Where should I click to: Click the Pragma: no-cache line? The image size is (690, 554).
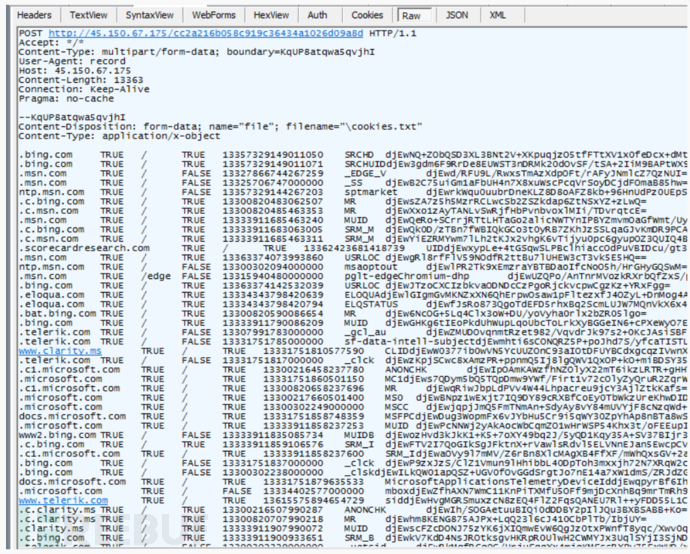(66, 99)
